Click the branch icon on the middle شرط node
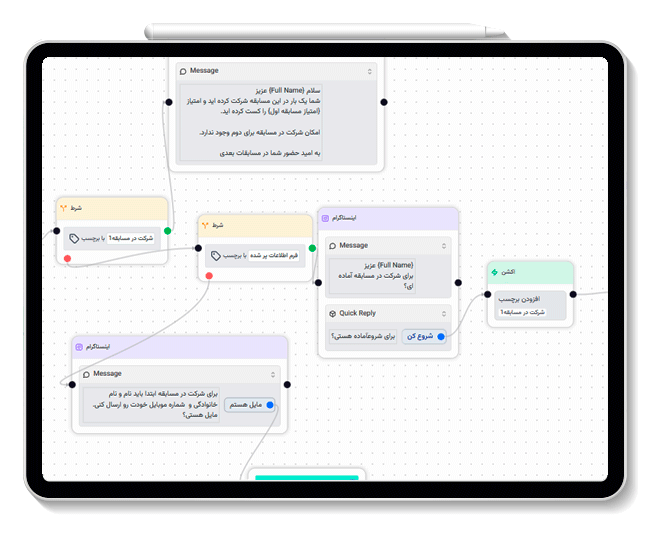The width and height of the screenshot is (650, 535). 206,225
